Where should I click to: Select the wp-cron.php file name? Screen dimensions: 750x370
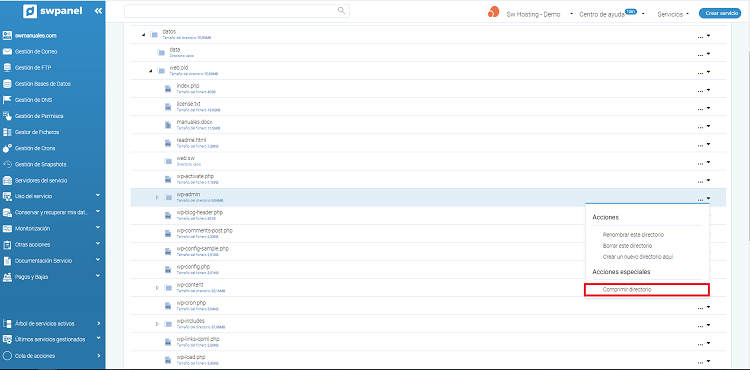click(x=191, y=303)
